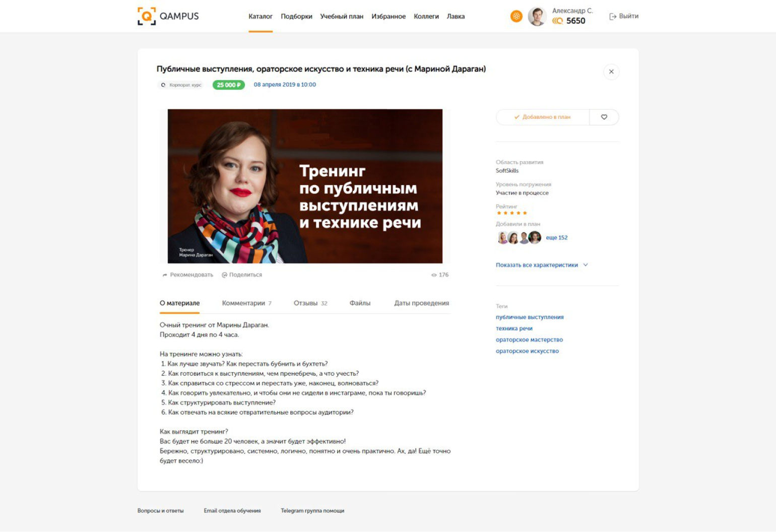Click the Рекомендовать arrow icon
The height and width of the screenshot is (532, 776).
click(165, 275)
